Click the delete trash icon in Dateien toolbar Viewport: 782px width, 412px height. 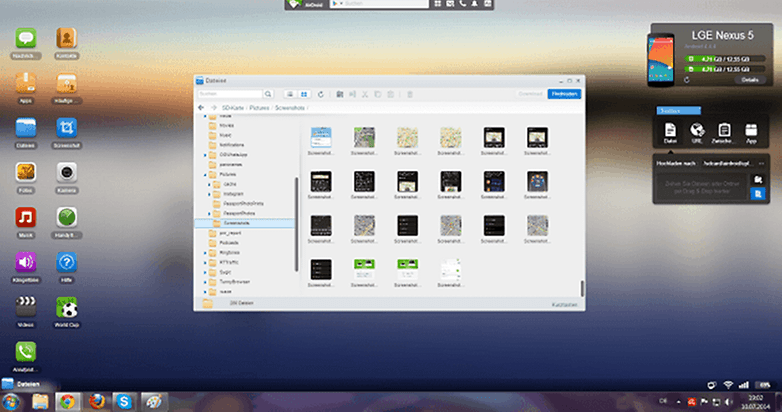[x=410, y=94]
